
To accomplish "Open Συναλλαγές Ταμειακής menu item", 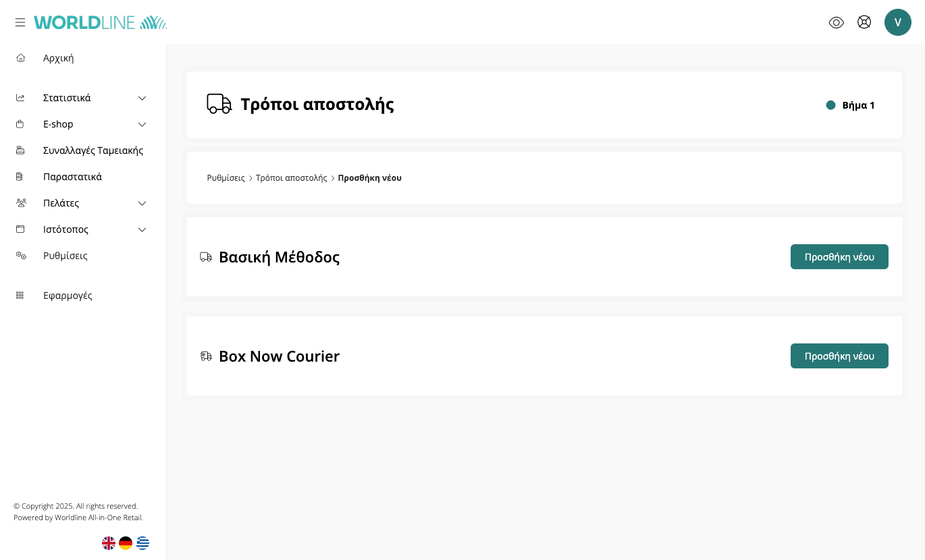I will 93,150.
